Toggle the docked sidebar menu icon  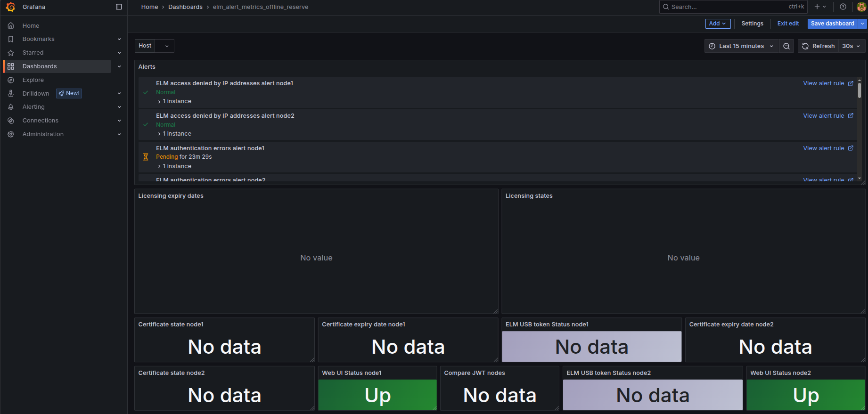pos(119,7)
